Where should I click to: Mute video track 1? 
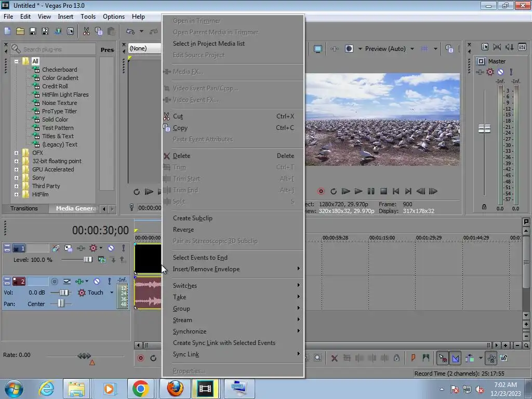click(111, 248)
